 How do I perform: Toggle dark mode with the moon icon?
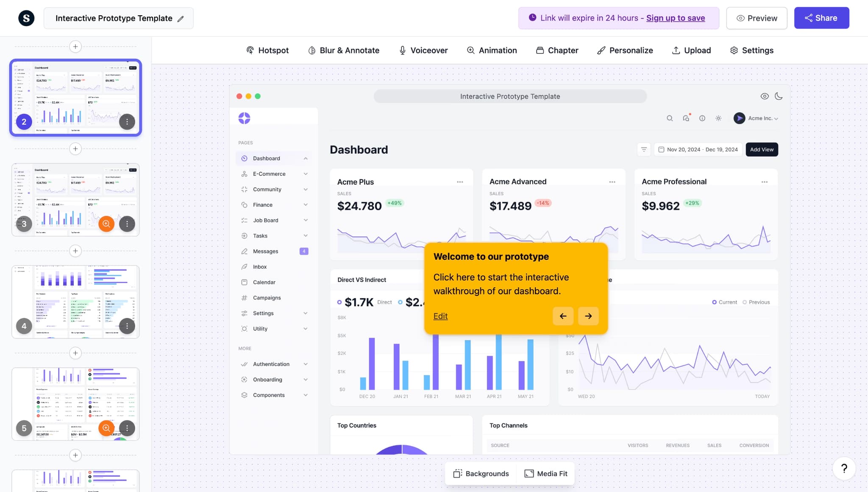[x=779, y=96]
